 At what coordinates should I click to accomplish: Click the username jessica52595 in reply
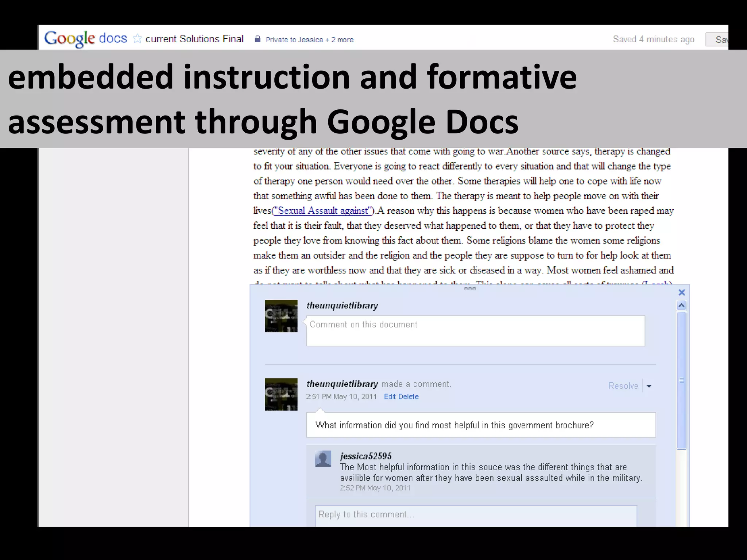[366, 456]
